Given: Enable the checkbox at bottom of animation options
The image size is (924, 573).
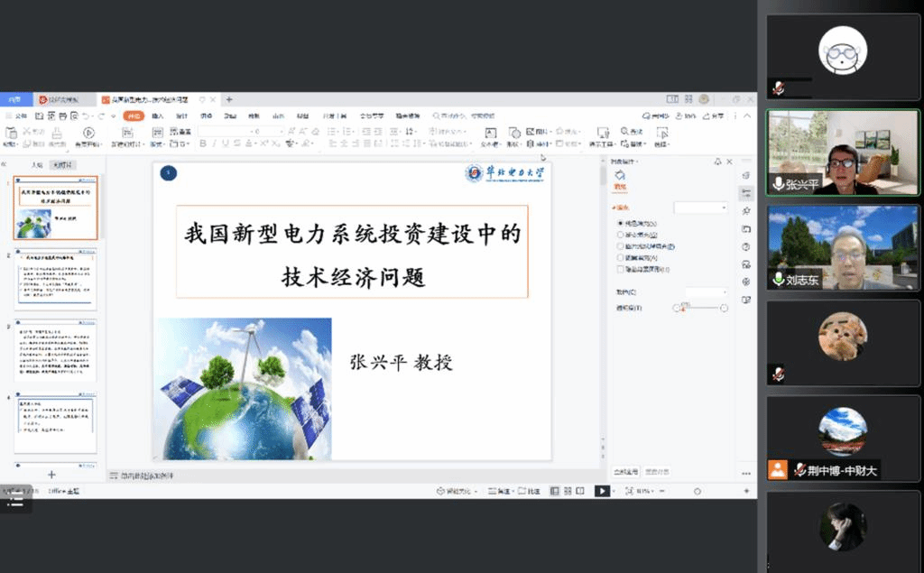Looking at the screenshot, I should [x=620, y=267].
